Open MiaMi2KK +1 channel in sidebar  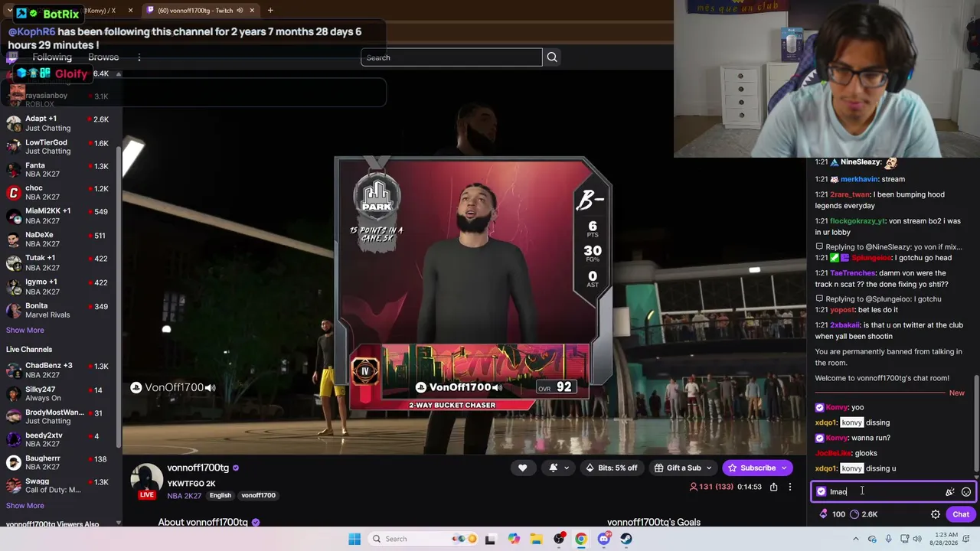(x=60, y=216)
